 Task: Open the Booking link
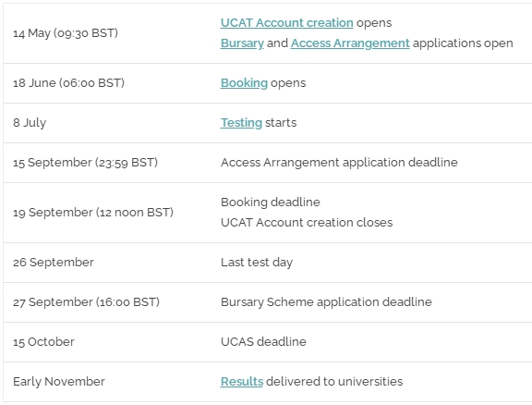point(244,83)
